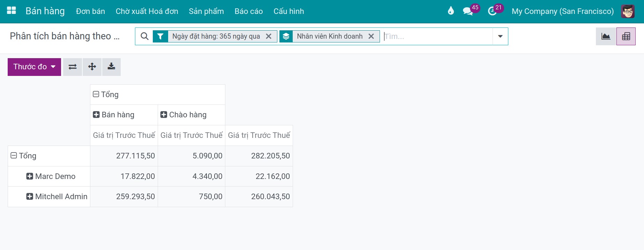Open the Đơn bán menu
The width and height of the screenshot is (644, 250).
coord(90,11)
